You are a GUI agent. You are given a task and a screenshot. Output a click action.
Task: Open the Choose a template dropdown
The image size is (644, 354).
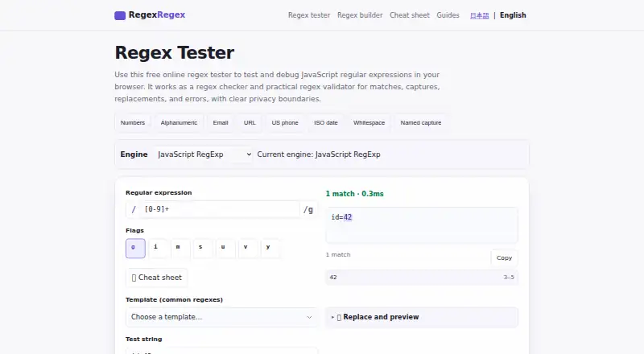tap(221, 317)
